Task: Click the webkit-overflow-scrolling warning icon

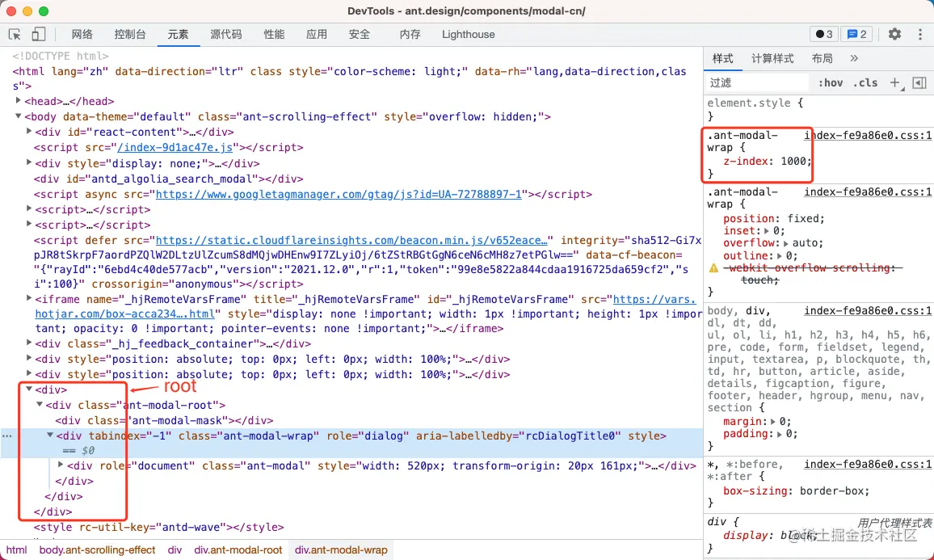Action: (x=713, y=268)
